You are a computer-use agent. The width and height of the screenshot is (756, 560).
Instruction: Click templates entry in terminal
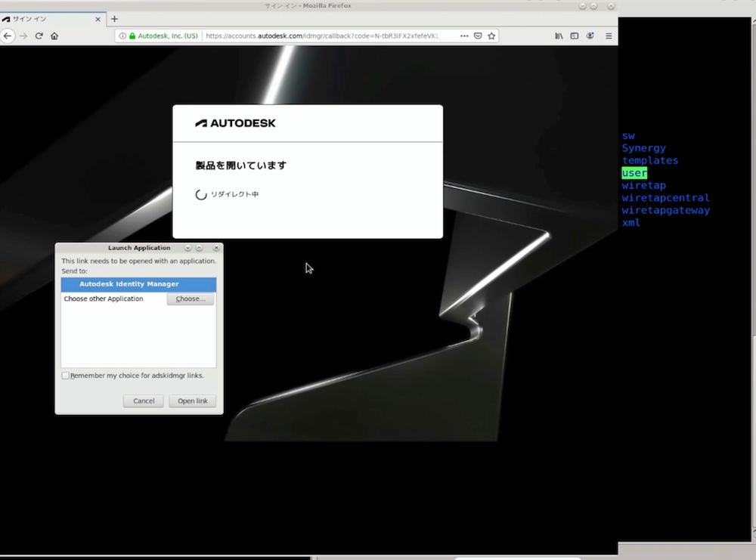click(x=650, y=160)
